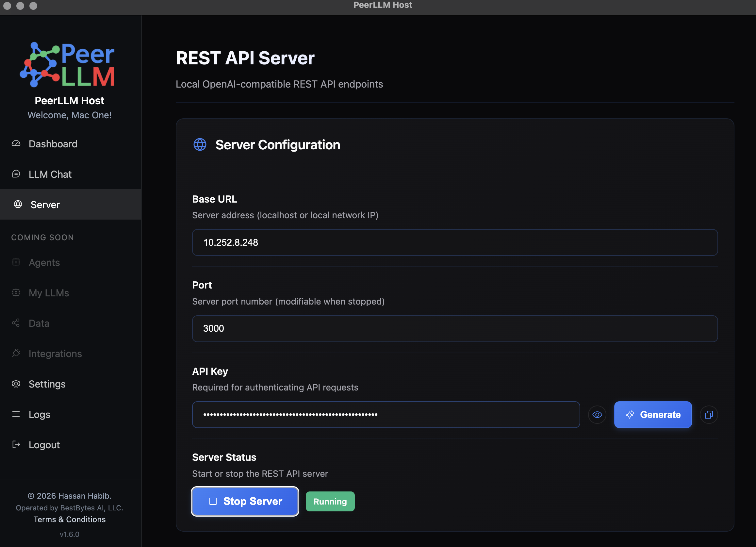
Task: Click the Agents chip icon
Action: click(16, 262)
